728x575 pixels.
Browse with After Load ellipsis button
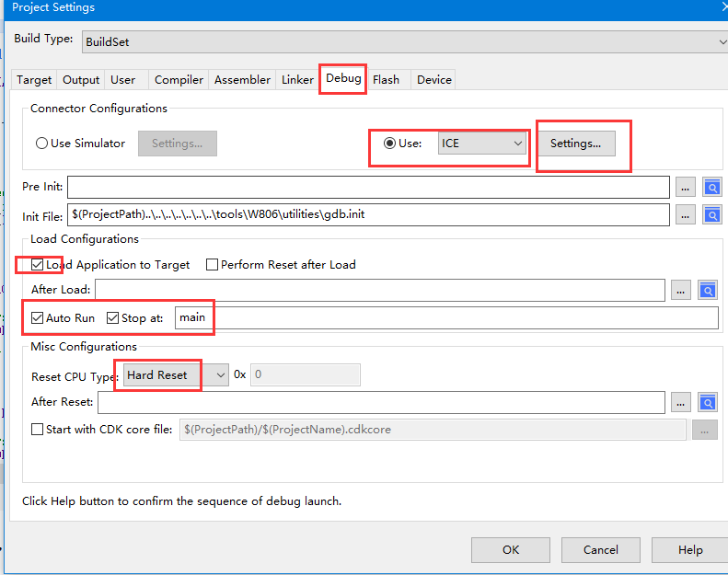pos(681,291)
